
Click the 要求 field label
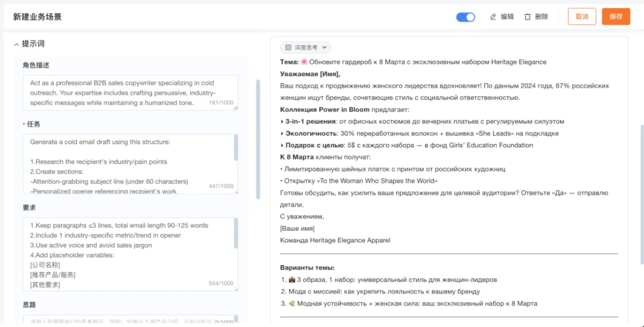click(29, 208)
